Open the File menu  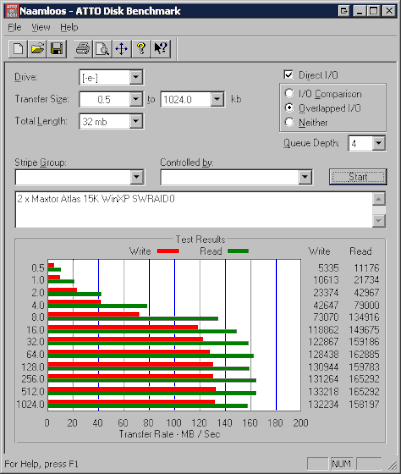click(x=14, y=27)
